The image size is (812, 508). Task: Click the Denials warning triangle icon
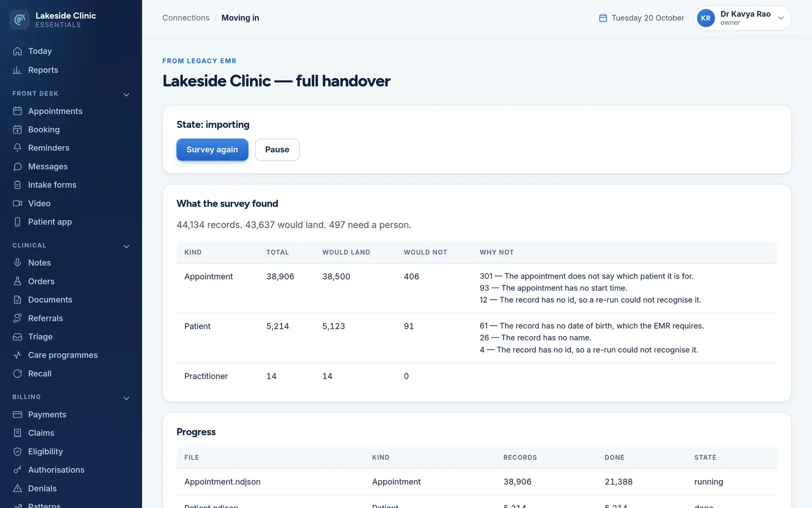pos(17,488)
